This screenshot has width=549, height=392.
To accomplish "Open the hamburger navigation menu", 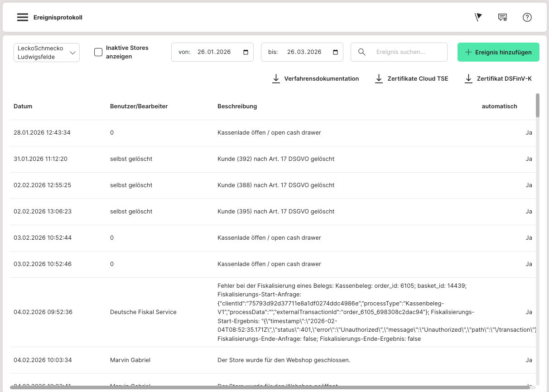I will click(23, 18).
